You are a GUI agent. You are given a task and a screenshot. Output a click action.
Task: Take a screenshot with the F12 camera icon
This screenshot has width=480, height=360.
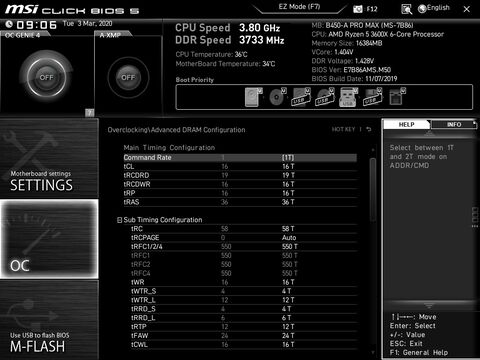pyautogui.click(x=358, y=9)
